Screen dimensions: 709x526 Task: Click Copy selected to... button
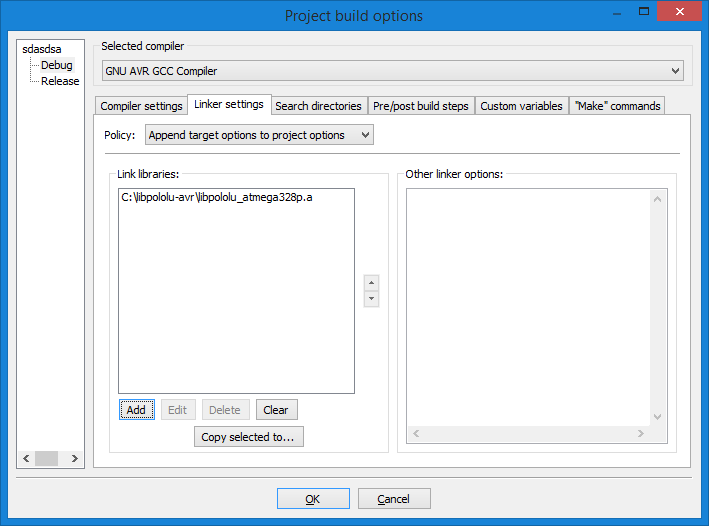tap(248, 437)
